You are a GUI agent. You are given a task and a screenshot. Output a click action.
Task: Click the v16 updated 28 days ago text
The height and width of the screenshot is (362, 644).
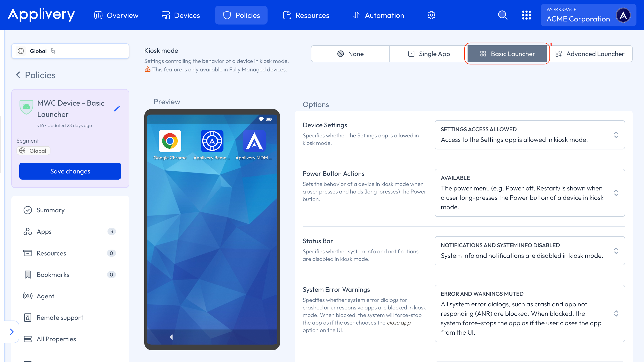point(65,125)
